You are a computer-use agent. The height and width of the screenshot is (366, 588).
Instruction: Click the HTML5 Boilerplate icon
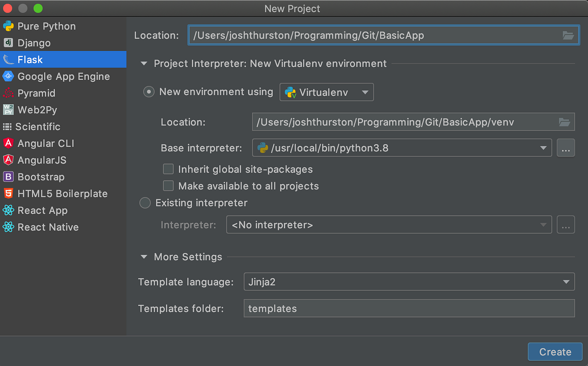click(8, 193)
